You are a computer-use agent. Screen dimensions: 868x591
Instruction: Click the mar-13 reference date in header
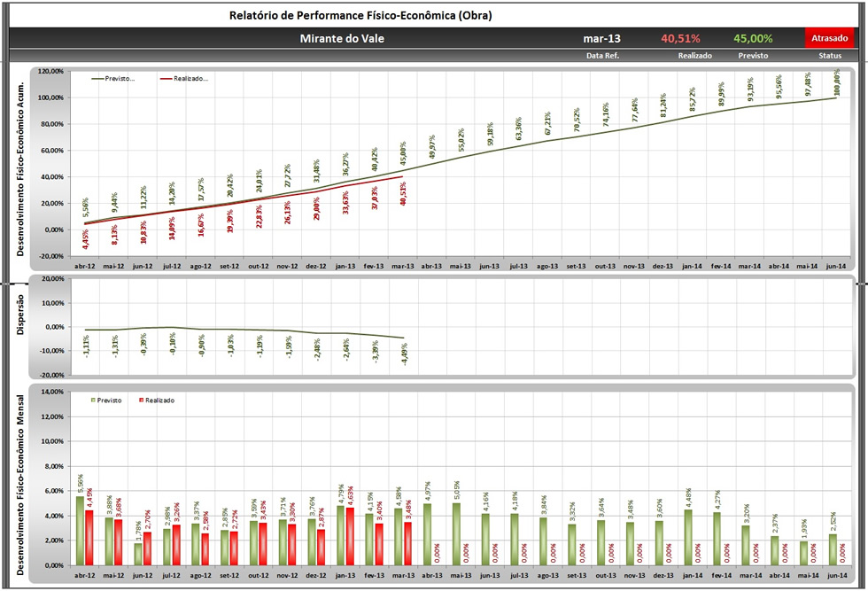point(601,39)
